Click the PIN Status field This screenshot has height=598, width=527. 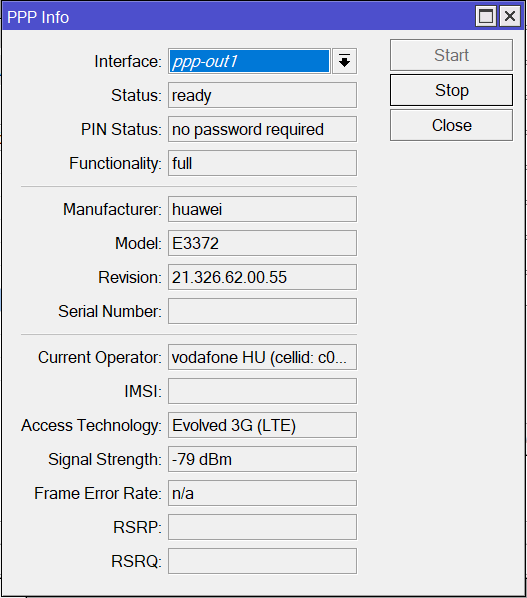(x=262, y=129)
